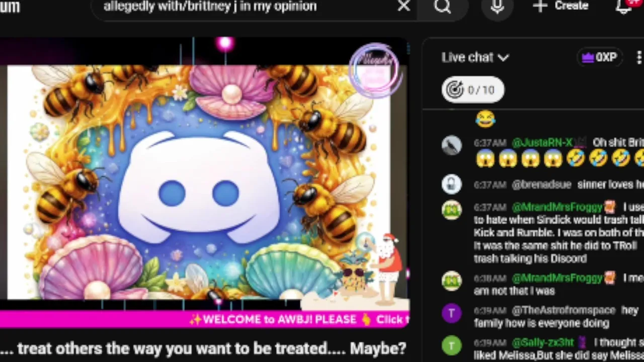Image resolution: width=644 pixels, height=362 pixels.
Task: Click the circular channel watermark logo on video
Action: tap(375, 71)
